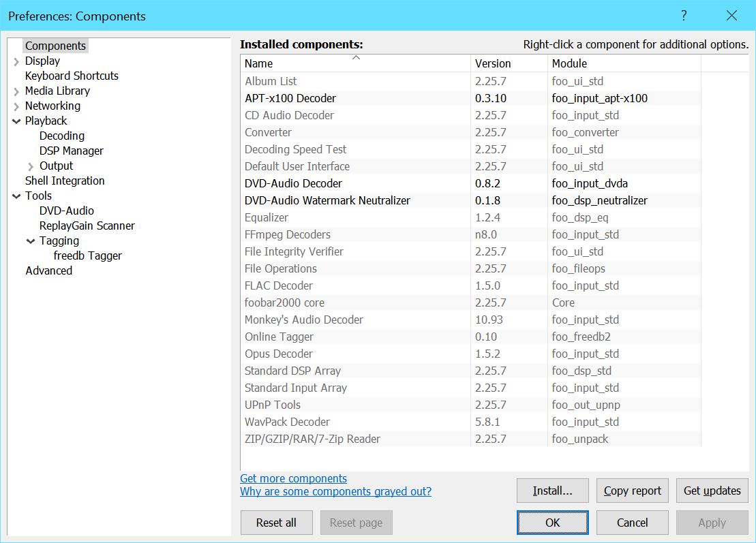Select the DVD-Audio Decoder component
756x543 pixels.
tap(293, 183)
